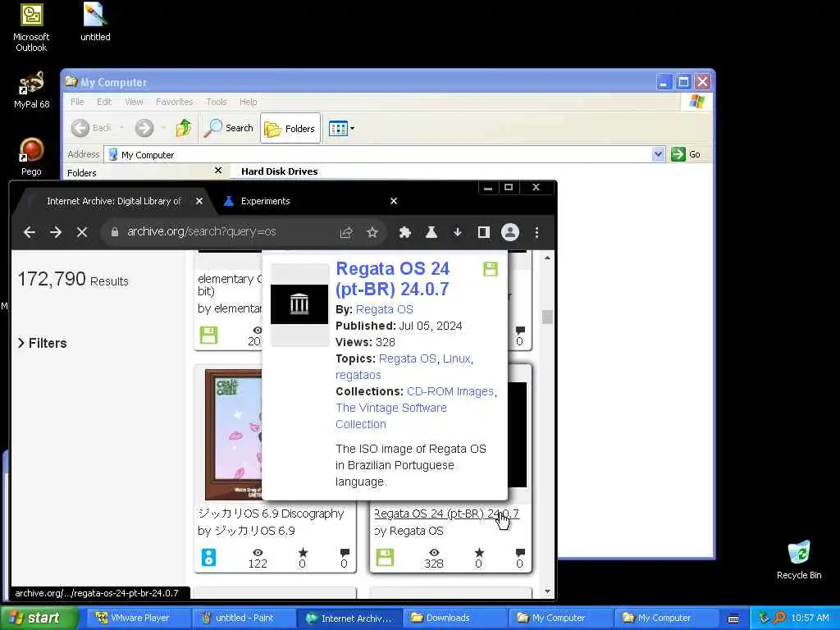The width and height of the screenshot is (840, 630).
Task: Click the Up folder icon in My Computer
Action: click(x=183, y=128)
